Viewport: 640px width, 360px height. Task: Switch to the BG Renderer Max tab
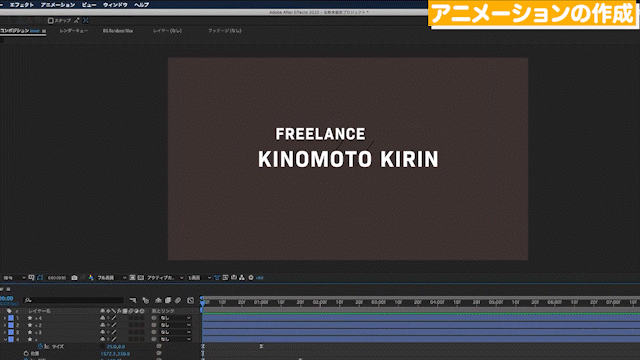[118, 31]
